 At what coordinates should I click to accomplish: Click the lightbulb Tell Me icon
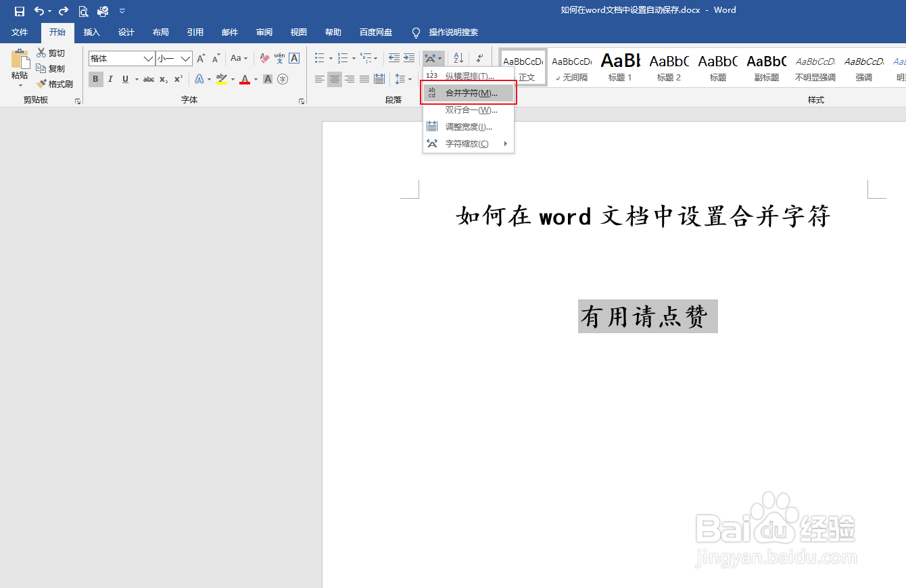[416, 32]
